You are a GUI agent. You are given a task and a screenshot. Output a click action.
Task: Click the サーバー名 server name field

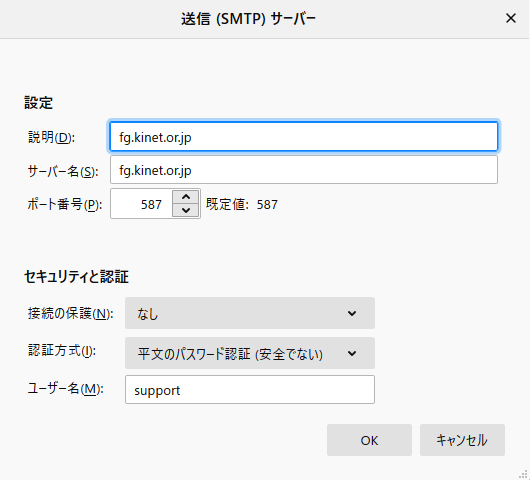[x=304, y=170]
